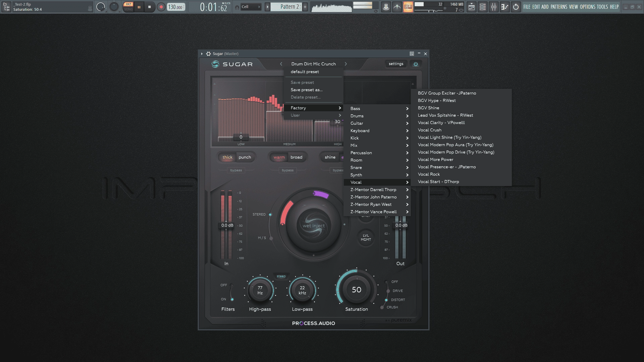Click the master volume knob in top toolbar
This screenshot has width=644, height=362.
click(101, 7)
